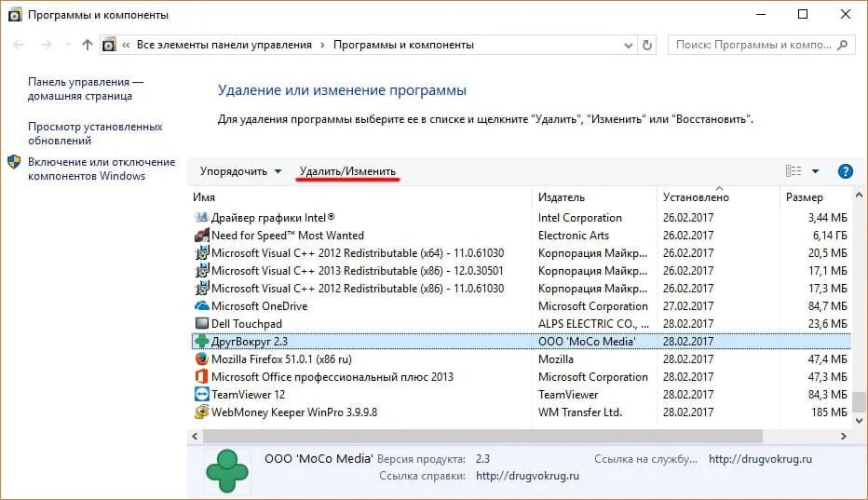Screen dimensions: 868x500
Task: Click the WM Transfer Ltd. publisher cell
Action: 580,412
